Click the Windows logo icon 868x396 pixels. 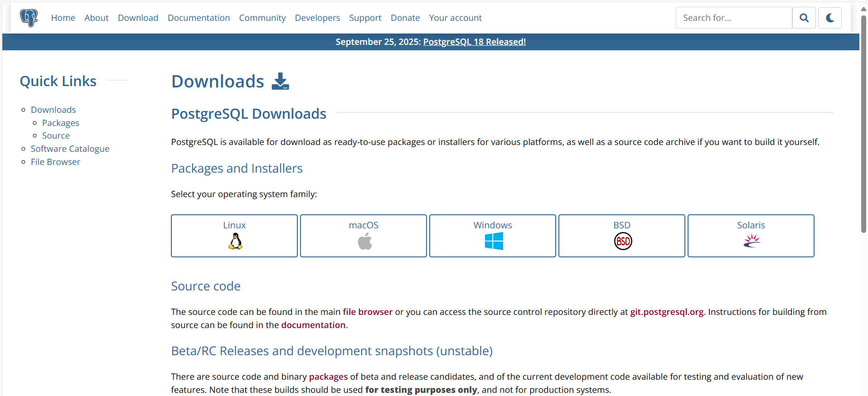(494, 241)
